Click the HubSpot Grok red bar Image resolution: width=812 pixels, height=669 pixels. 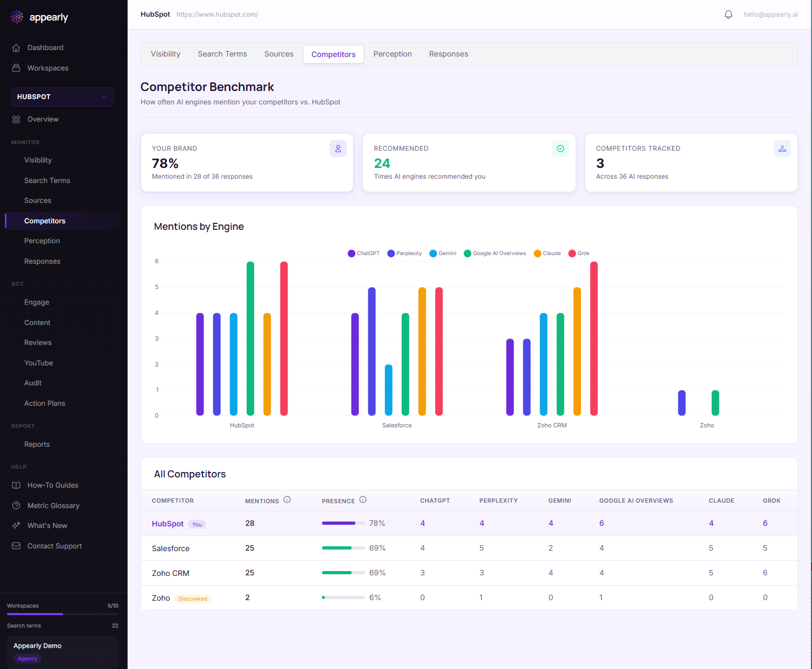[x=284, y=339]
